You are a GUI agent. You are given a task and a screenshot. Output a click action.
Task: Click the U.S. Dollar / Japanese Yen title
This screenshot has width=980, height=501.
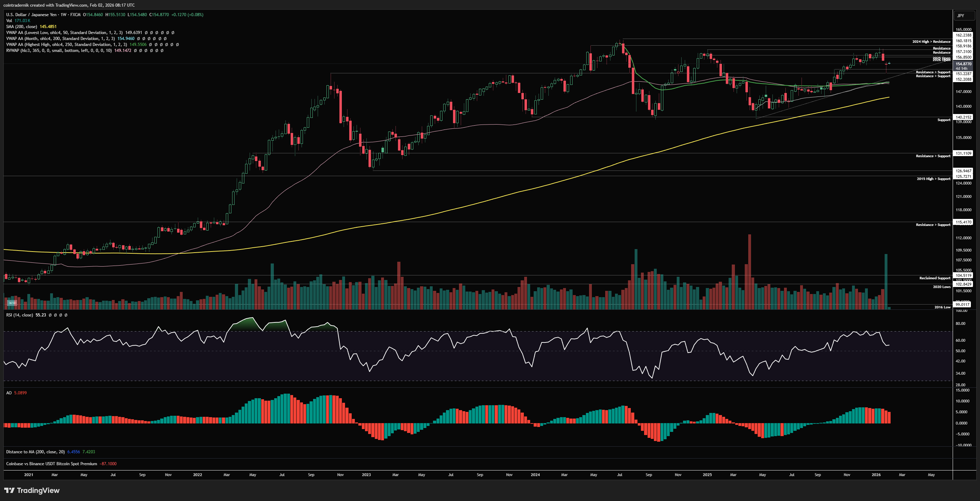[x=31, y=15]
